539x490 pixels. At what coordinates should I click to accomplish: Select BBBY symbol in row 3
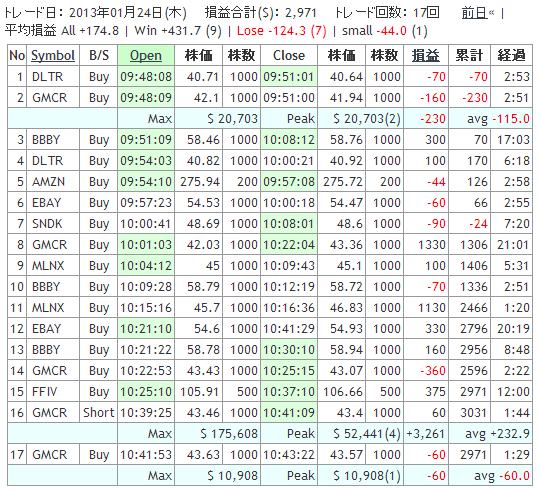46,140
